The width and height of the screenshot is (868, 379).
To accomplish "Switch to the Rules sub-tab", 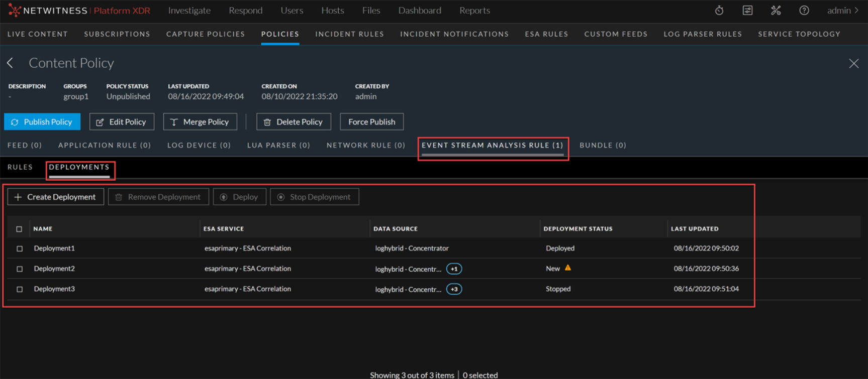I will pyautogui.click(x=20, y=167).
